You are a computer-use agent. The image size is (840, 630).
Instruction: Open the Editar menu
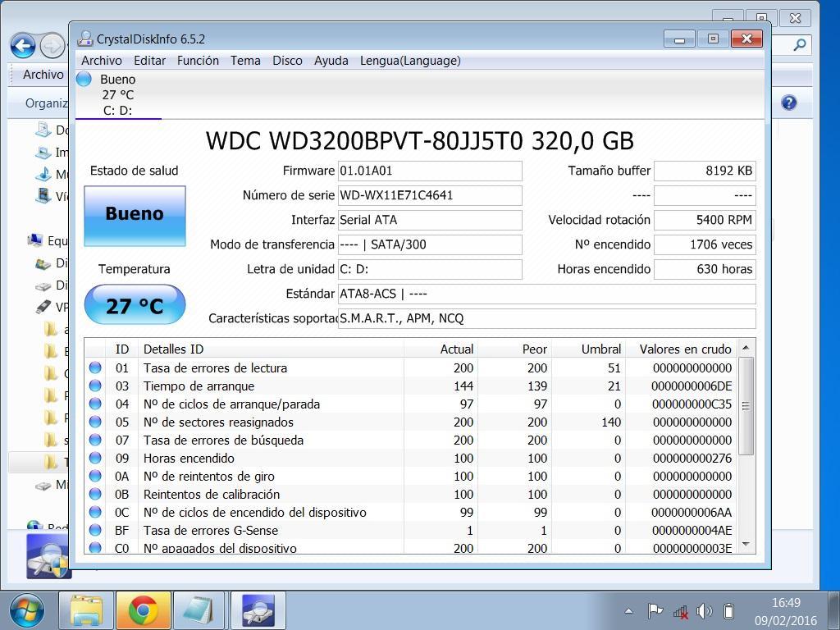pos(149,61)
